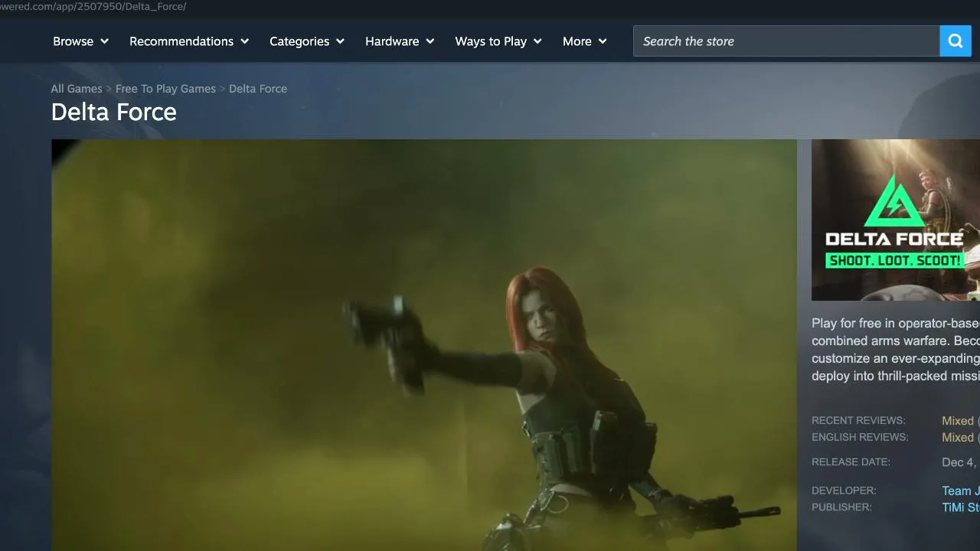This screenshot has height=551, width=980.
Task: Focus the Search the store field
Action: pyautogui.click(x=786, y=41)
